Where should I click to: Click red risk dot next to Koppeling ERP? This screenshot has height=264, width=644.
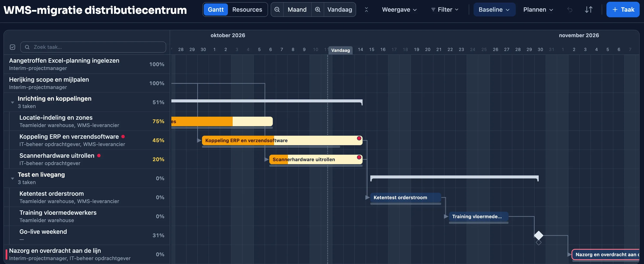tap(123, 136)
